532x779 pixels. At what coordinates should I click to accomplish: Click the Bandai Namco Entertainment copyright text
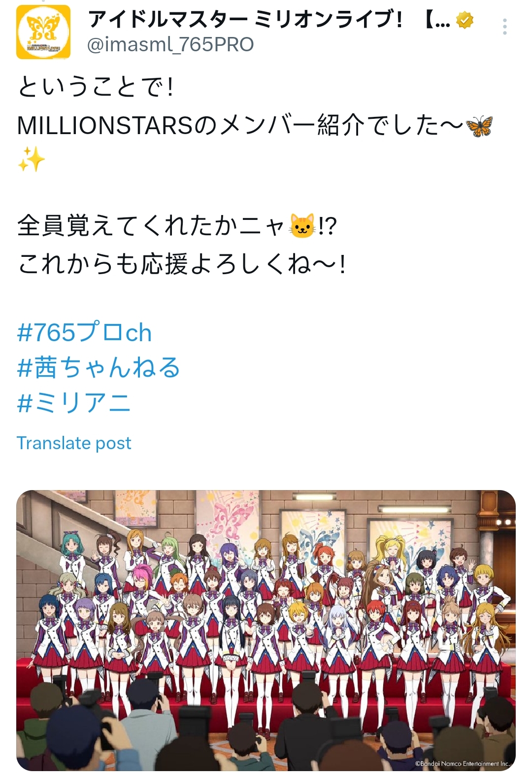point(462,764)
